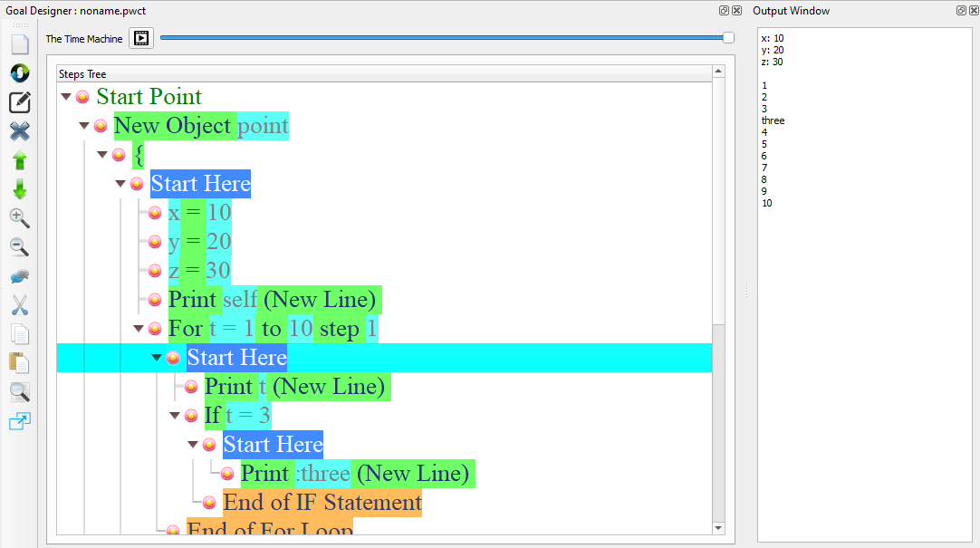Float the Goal Designer panel
980x548 pixels.
(x=724, y=11)
